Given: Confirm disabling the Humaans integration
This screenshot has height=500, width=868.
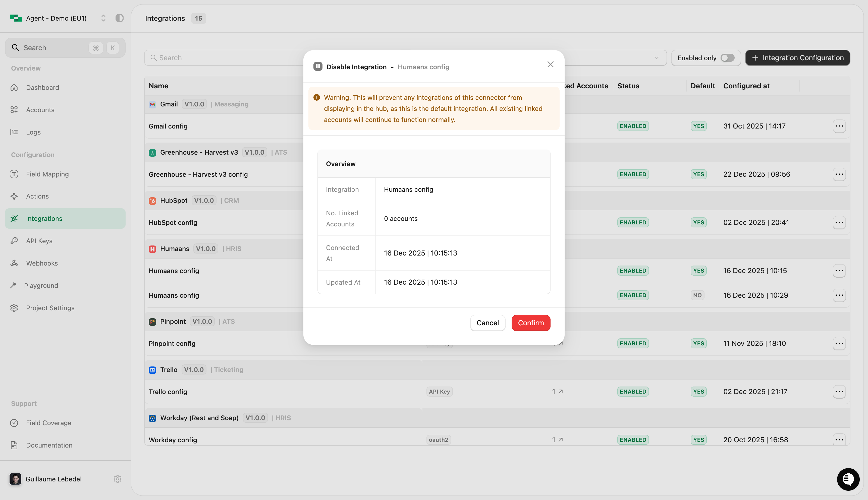Looking at the screenshot, I should pos(530,323).
